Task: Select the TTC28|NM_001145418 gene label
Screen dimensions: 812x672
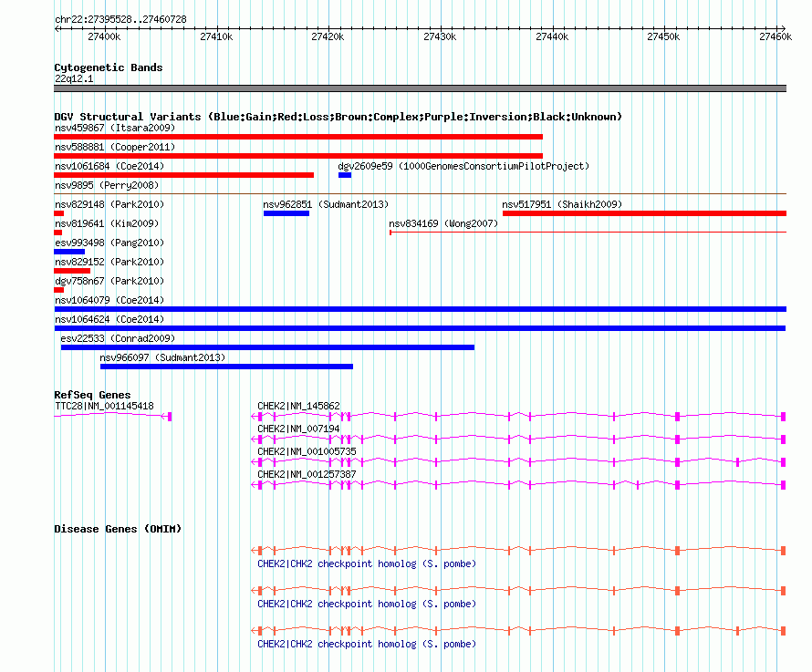Action: (104, 406)
